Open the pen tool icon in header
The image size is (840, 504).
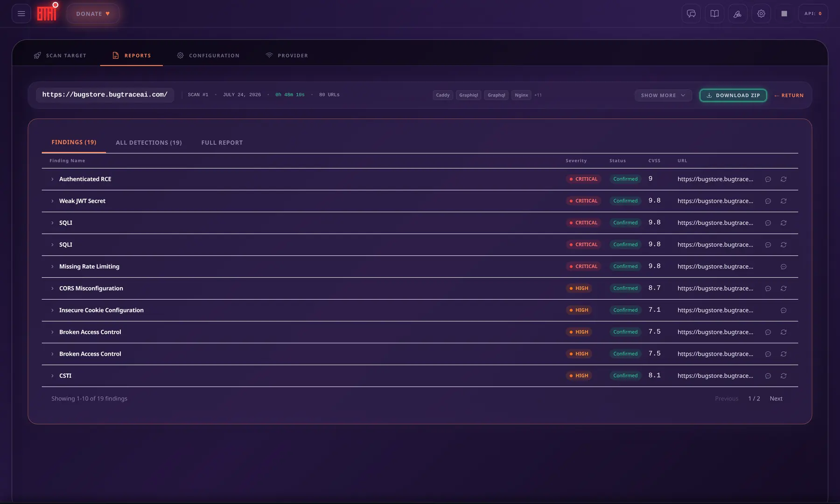point(738,14)
